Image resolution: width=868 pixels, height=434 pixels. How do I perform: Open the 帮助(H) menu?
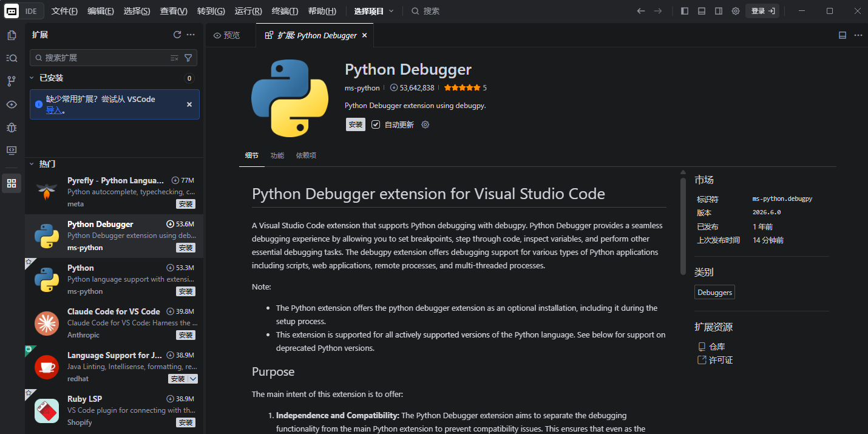tap(322, 11)
